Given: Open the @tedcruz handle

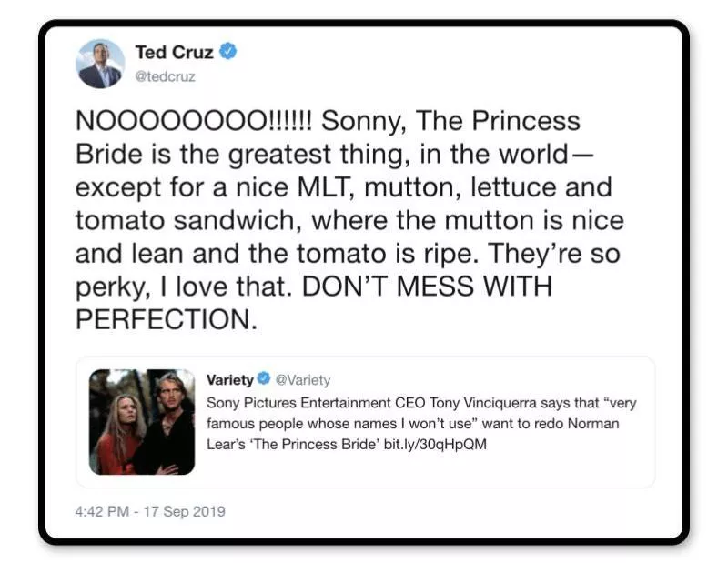Looking at the screenshot, I should [x=165, y=76].
